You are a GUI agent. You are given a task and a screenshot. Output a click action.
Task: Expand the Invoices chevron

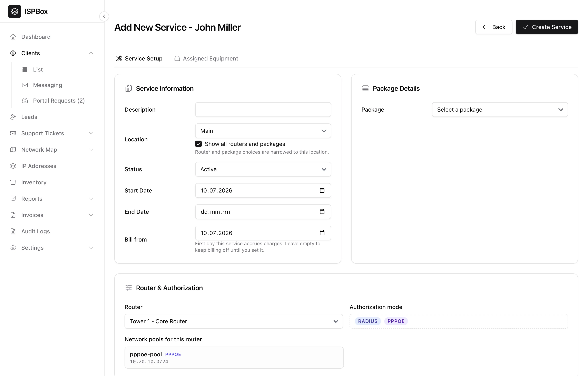coord(91,215)
